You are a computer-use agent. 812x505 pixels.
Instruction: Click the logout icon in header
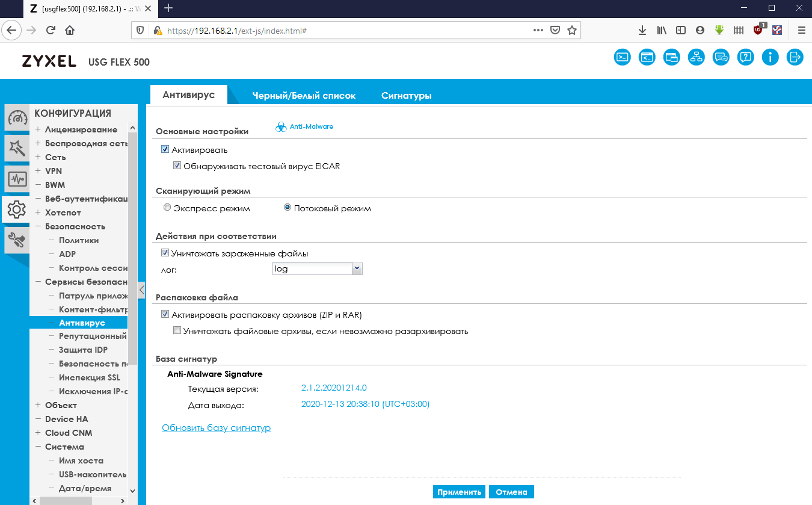[x=795, y=57]
